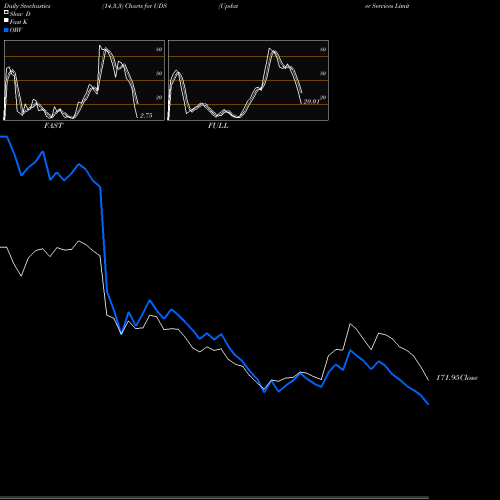The height and width of the screenshot is (500, 500).
Task: Click the horizontal scrollbar at chart bottom
Action: click(x=214, y=498)
